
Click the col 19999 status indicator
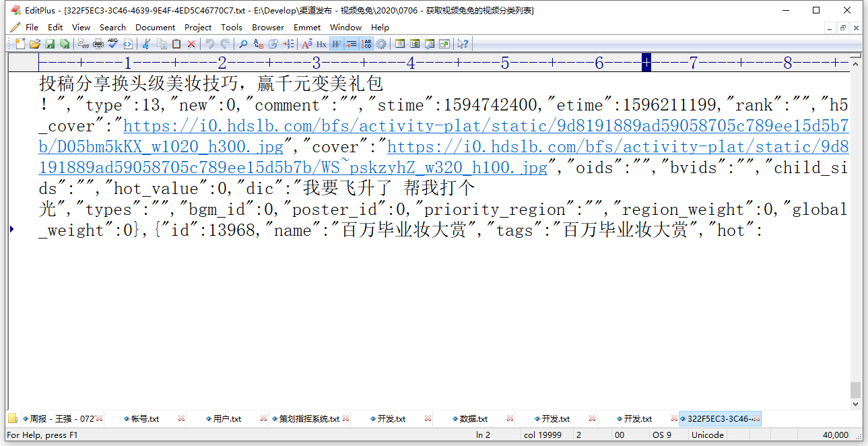[543, 435]
